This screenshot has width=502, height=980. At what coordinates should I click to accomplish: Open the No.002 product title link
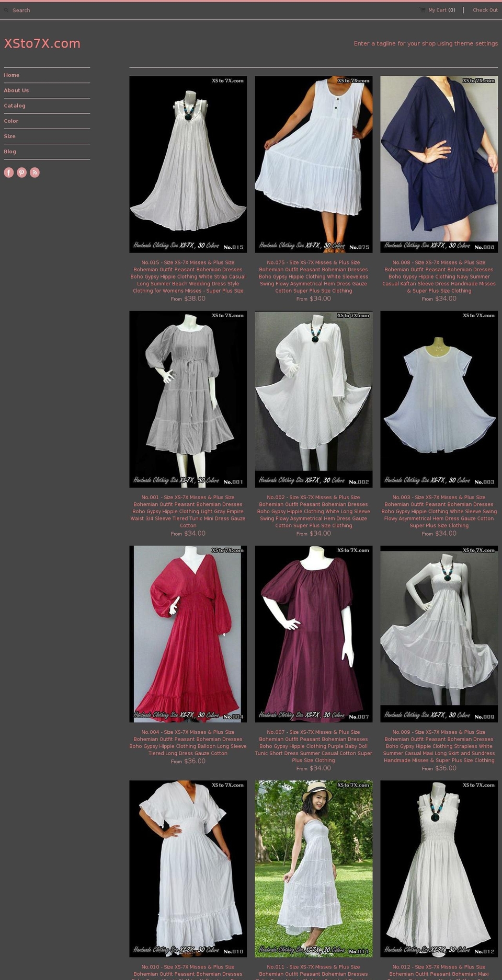click(x=314, y=512)
